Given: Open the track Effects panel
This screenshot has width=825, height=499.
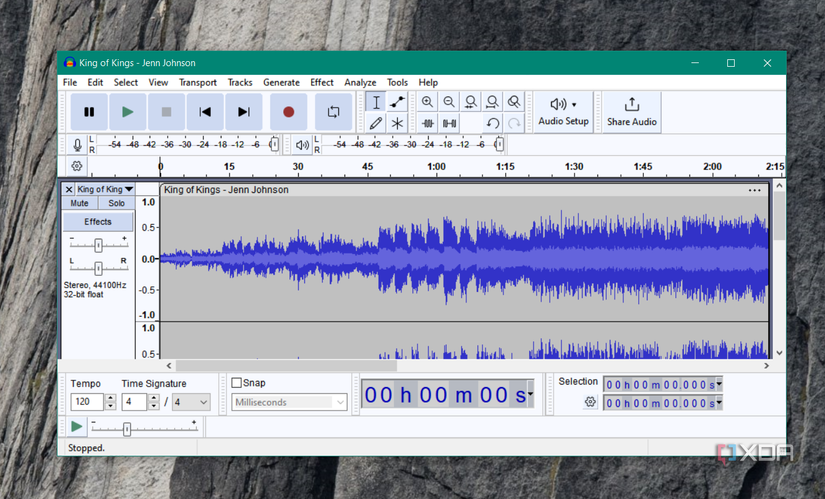Looking at the screenshot, I should coord(98,222).
